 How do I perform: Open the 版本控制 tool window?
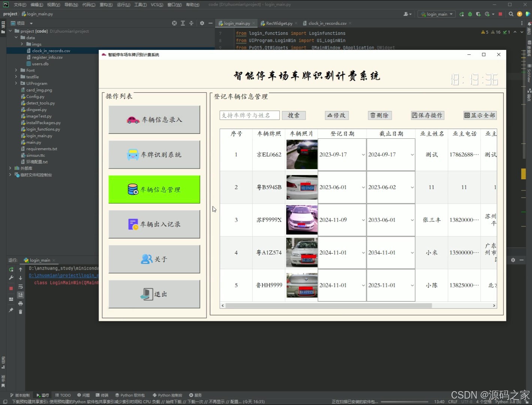click(20, 395)
